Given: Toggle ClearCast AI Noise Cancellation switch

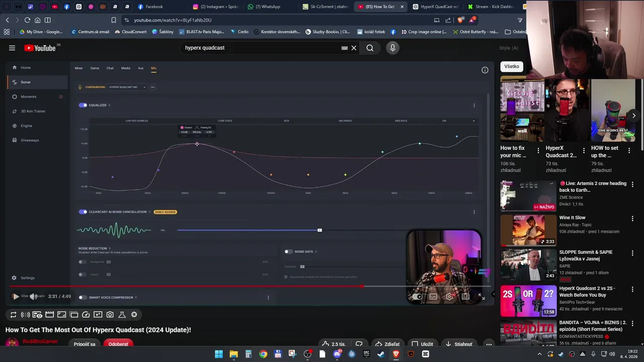Looking at the screenshot, I should [83, 212].
